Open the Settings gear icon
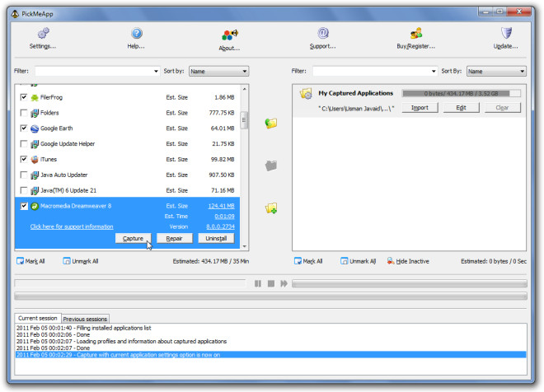The image size is (544, 392). point(43,33)
